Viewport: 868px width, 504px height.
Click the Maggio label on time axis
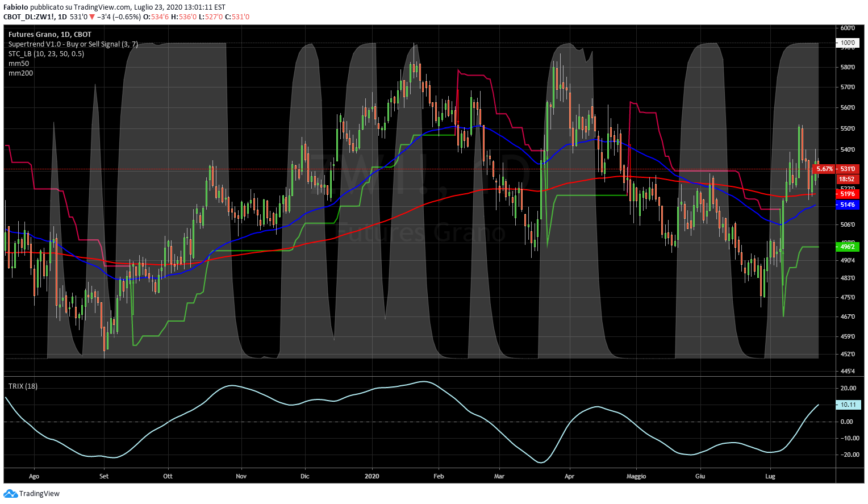pyautogui.click(x=636, y=476)
